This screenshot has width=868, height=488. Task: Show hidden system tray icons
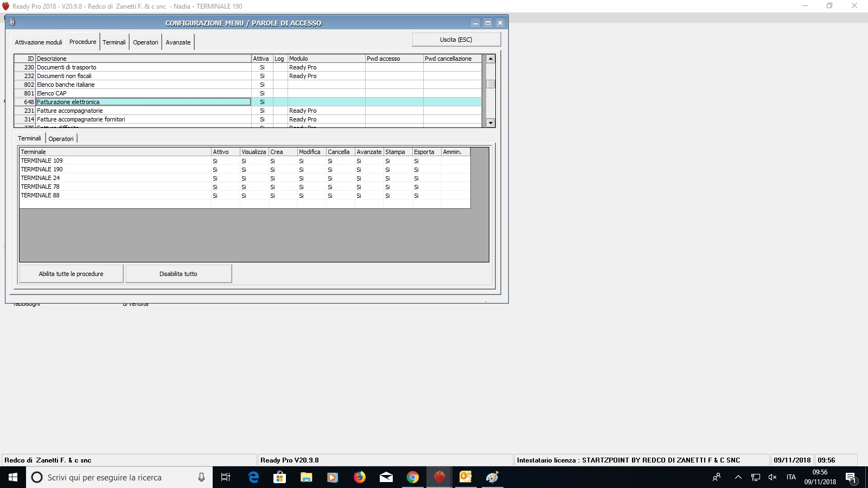tap(738, 477)
